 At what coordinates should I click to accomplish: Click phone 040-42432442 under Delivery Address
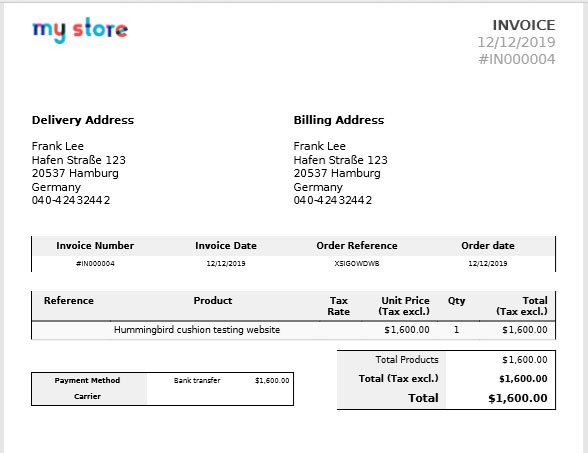click(x=71, y=200)
